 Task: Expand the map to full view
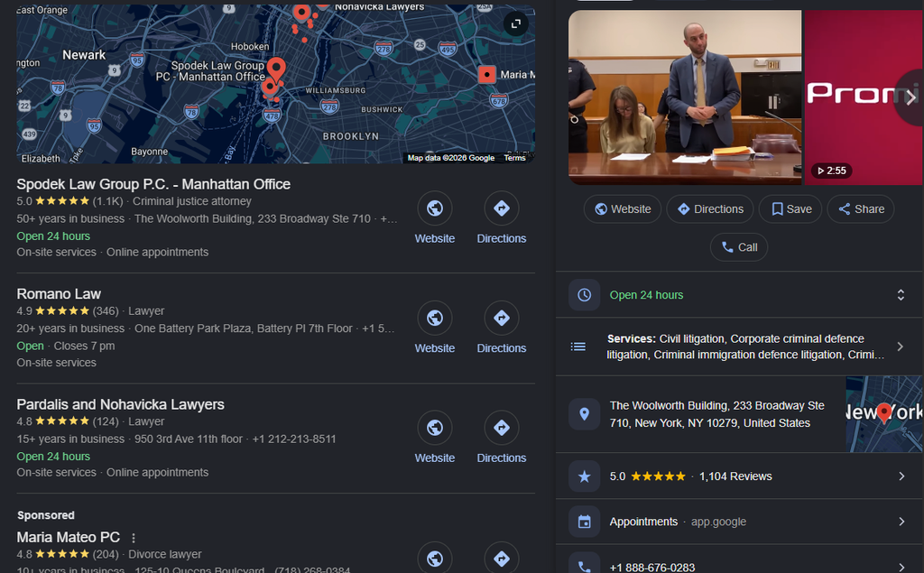(x=515, y=23)
